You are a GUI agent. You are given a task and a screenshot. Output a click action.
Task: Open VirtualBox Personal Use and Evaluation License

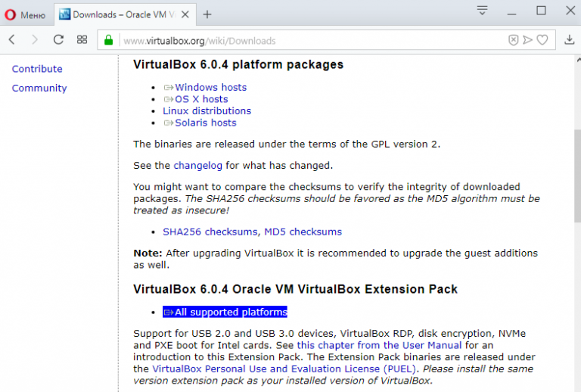click(x=284, y=369)
